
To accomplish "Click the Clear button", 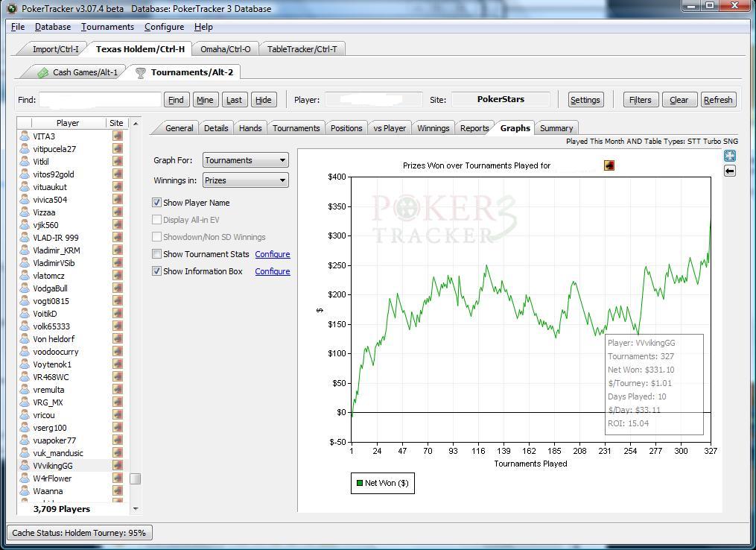I will click(679, 99).
